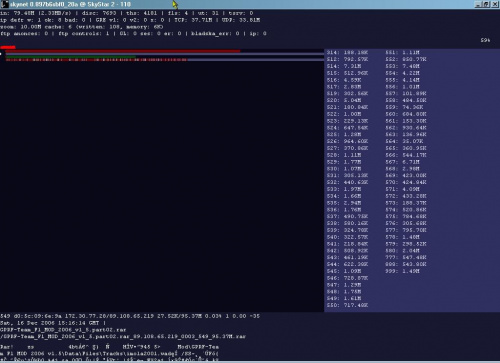Click row '526: 964.60K'
Screen dimensions: 500x363
(347, 141)
